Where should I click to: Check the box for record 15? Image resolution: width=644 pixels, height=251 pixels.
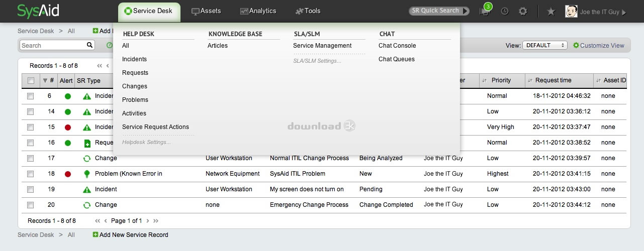[31, 127]
